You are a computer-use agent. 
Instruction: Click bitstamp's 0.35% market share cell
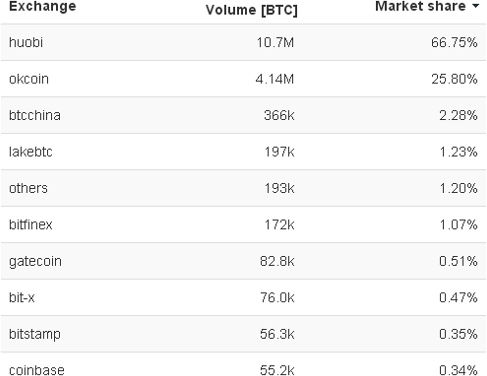coord(458,334)
